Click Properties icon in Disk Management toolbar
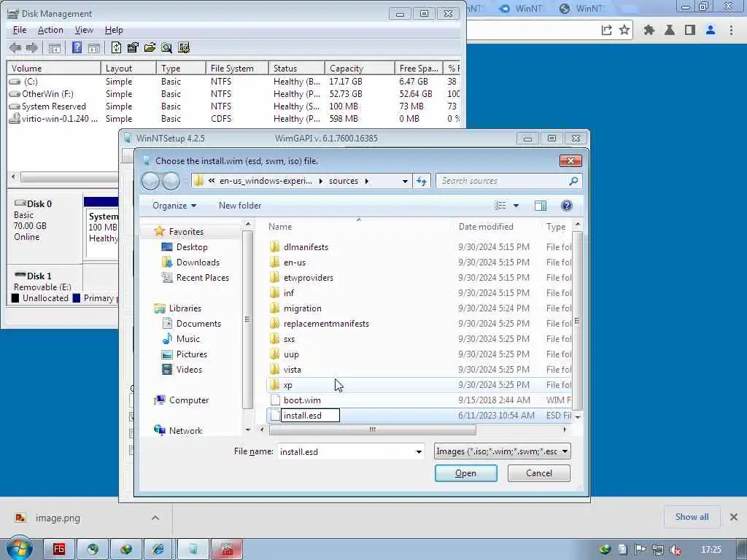The width and height of the screenshot is (747, 560). [133, 47]
